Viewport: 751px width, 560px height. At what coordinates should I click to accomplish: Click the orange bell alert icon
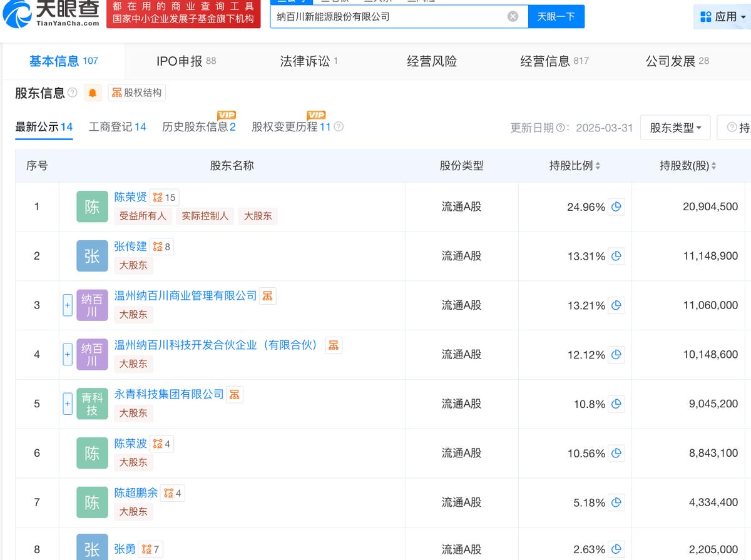93,93
